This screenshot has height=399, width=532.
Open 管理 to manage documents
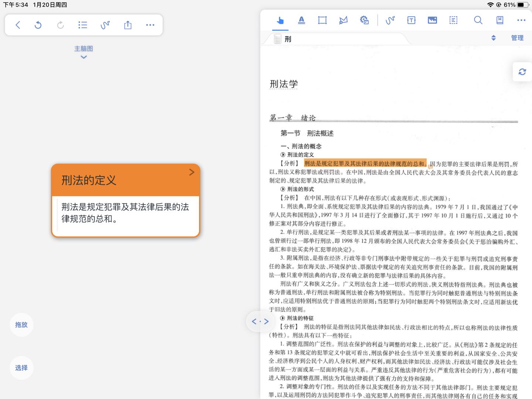(517, 38)
